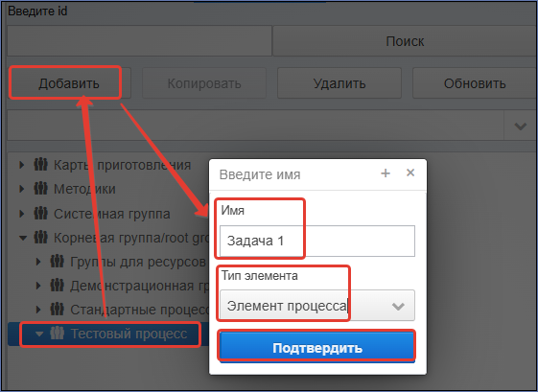Confirm with the Подтвердить button
This screenshot has width=538, height=392.
coord(317,347)
